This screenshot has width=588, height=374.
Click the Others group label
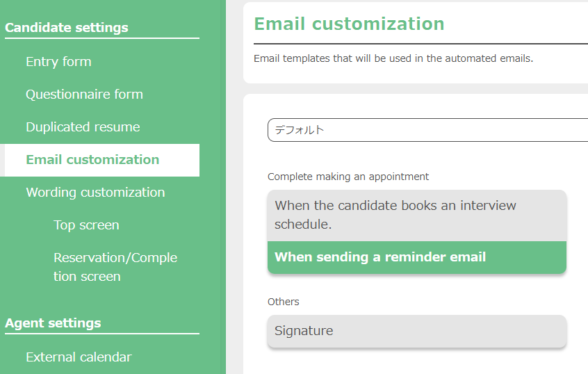coord(284,302)
